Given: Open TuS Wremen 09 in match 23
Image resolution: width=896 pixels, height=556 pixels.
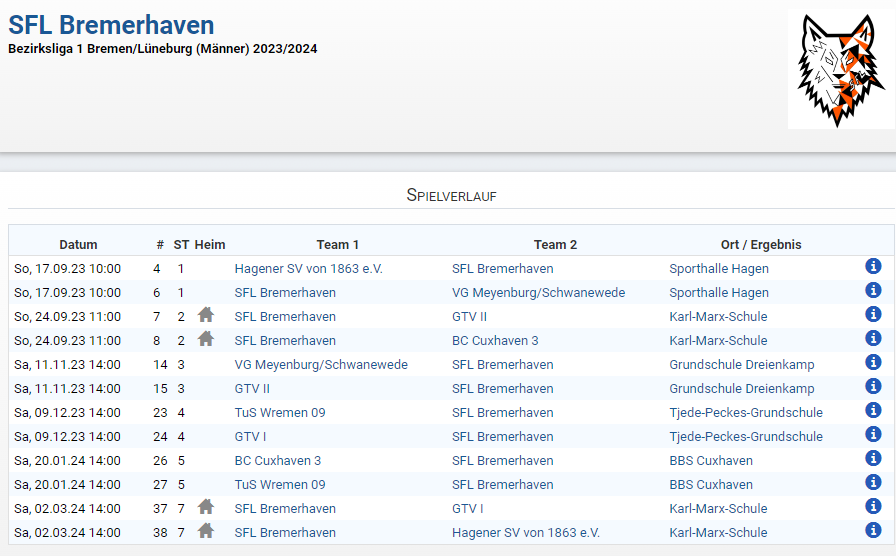Looking at the screenshot, I should click(x=279, y=413).
